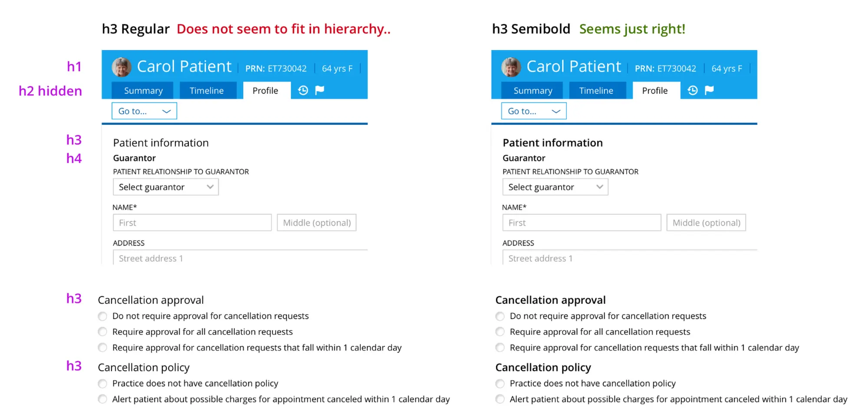
Task: Open the Timeline tab in h3 Semibold example
Action: 596,91
